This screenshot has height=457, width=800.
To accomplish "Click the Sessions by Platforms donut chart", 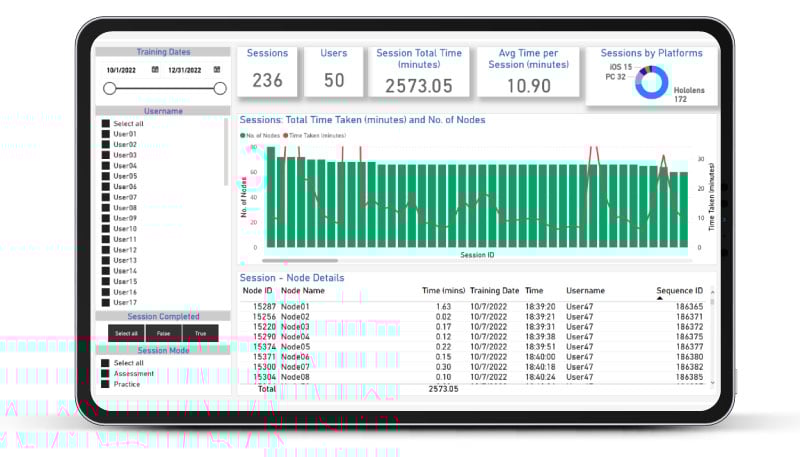I will 652,82.
